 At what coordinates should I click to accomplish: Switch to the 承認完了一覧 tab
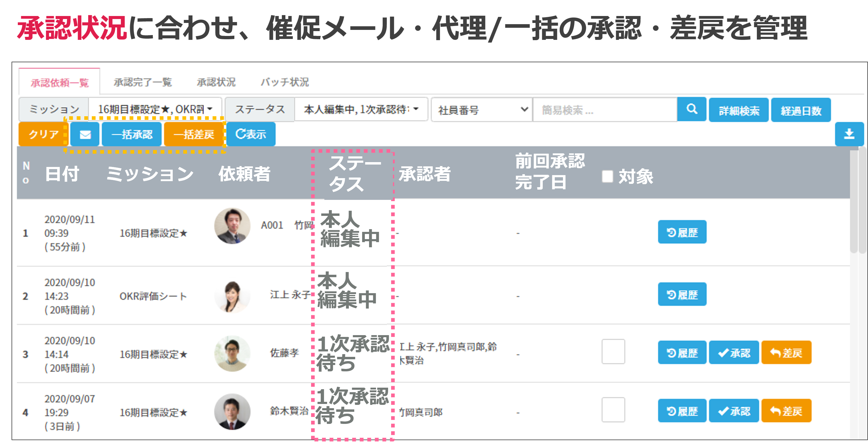click(143, 82)
